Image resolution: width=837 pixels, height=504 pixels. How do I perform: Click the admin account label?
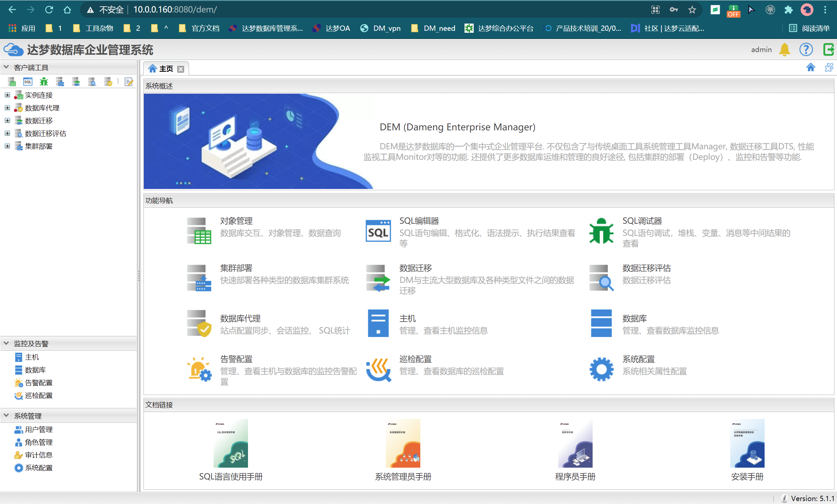pyautogui.click(x=761, y=49)
